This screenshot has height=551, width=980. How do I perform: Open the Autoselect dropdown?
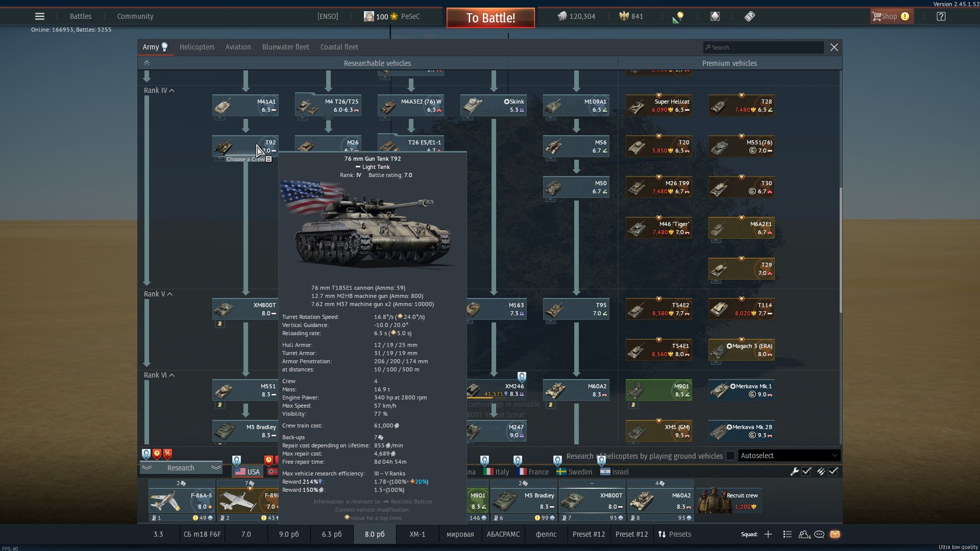(789, 456)
